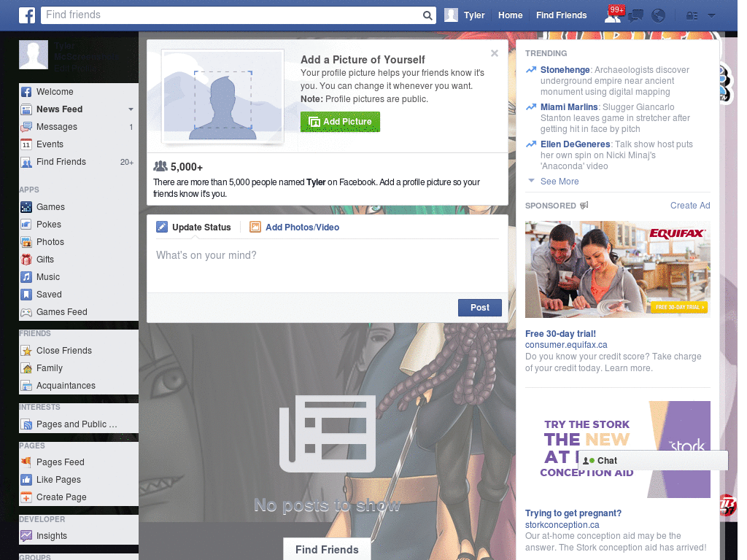Open the Games Feed controller icon
The image size is (747, 560).
pos(26,312)
